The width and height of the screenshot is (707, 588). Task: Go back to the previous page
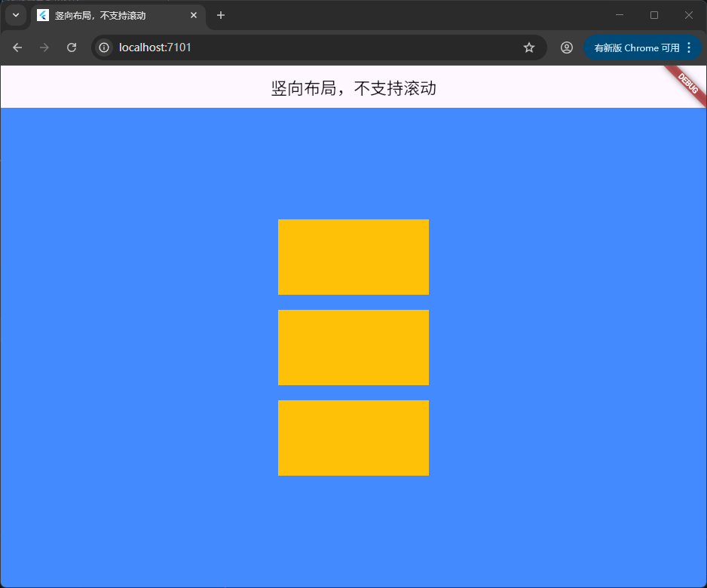[x=17, y=47]
